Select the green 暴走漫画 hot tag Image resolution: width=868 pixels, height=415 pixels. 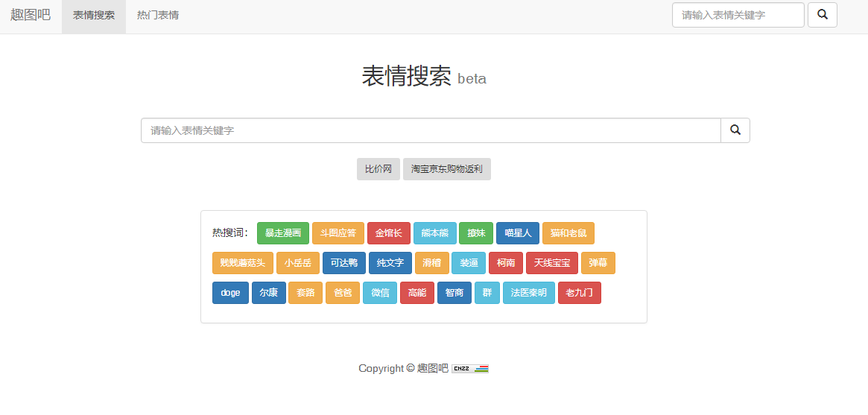pyautogui.click(x=283, y=233)
